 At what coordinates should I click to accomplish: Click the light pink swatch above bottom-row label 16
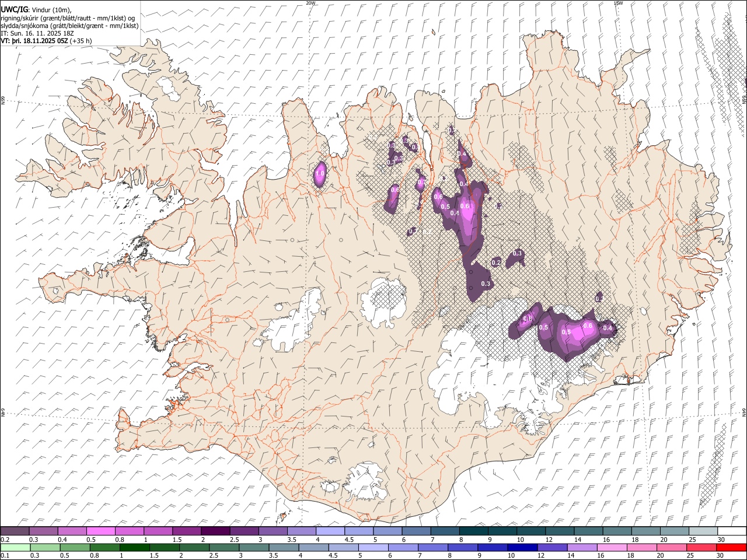(x=612, y=547)
